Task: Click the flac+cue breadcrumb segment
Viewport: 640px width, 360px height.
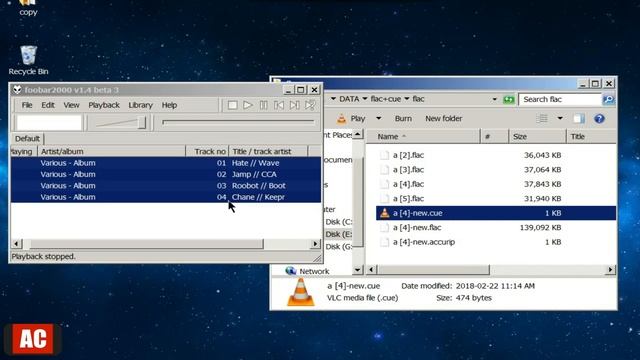Action: [x=386, y=99]
